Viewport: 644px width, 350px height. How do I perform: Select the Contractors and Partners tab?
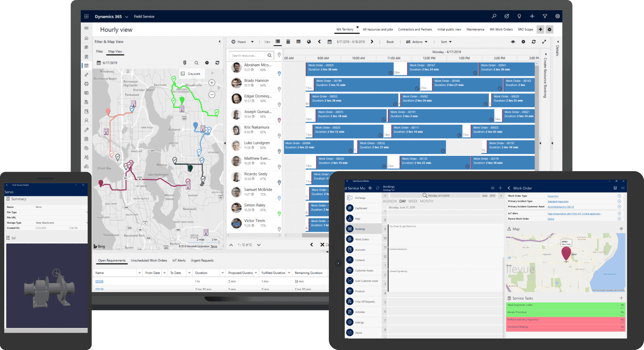415,29
